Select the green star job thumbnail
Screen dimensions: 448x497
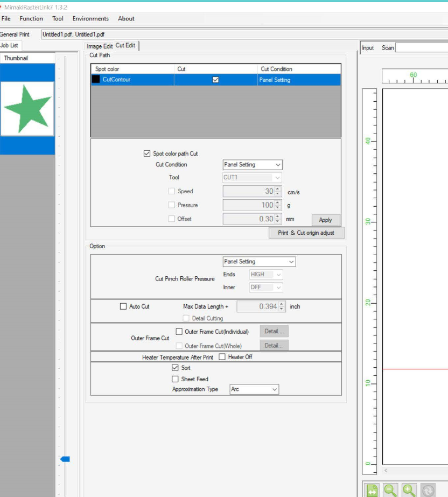(x=27, y=109)
